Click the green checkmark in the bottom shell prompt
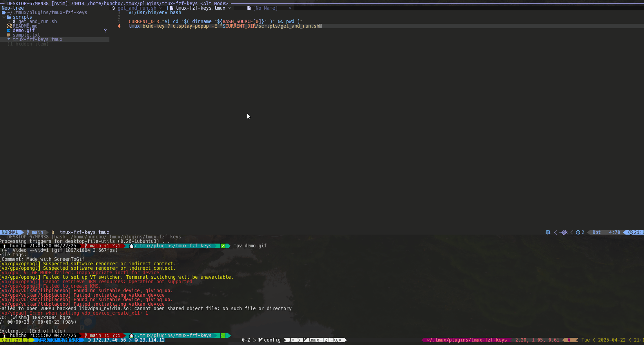Viewport: 644px width, 345px height. coord(223,335)
